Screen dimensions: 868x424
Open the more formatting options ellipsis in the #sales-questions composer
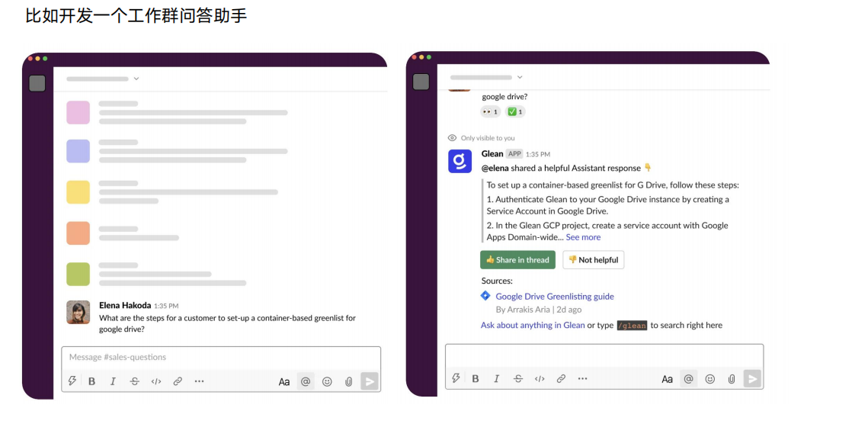pos(199,381)
